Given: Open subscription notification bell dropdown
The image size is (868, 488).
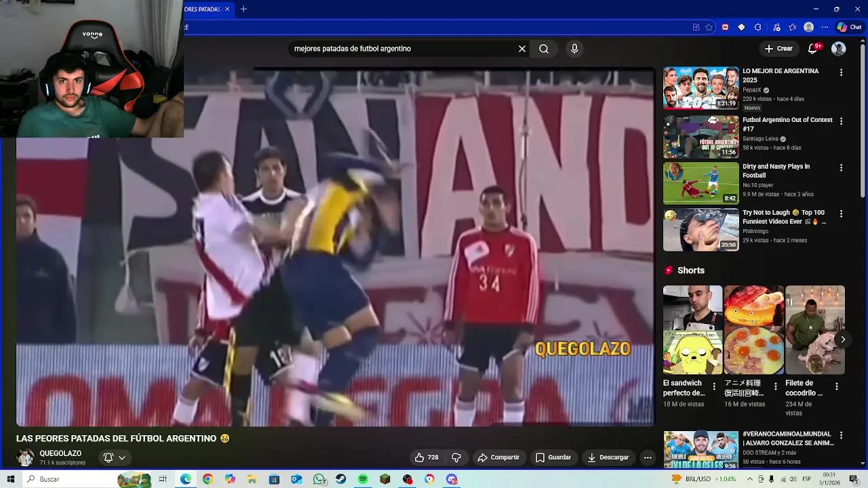Looking at the screenshot, I should coord(114,457).
